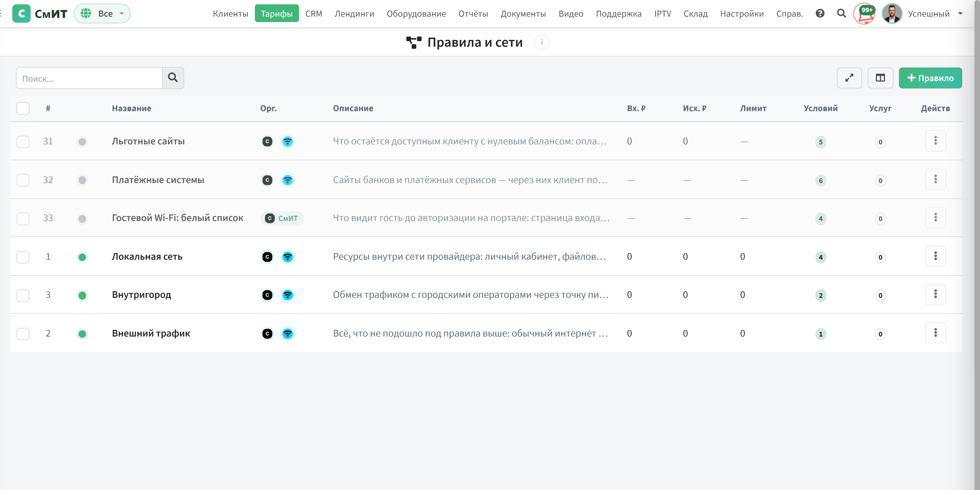Click the СмИТ org badge for Гостевой Wi-Fi
980x490 pixels.
(x=282, y=218)
